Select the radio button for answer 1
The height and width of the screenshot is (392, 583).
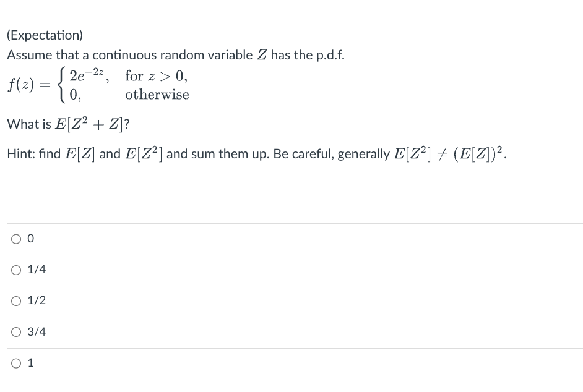15,363
